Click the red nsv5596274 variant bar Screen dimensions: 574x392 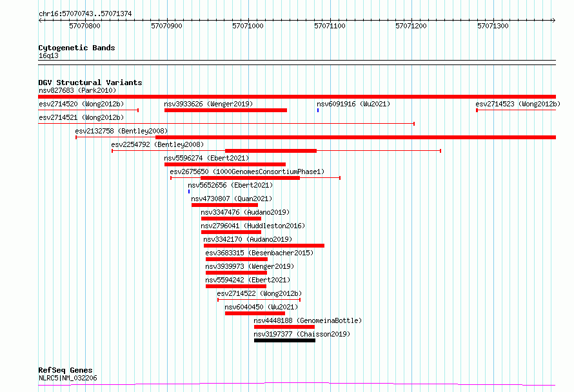[225, 164]
